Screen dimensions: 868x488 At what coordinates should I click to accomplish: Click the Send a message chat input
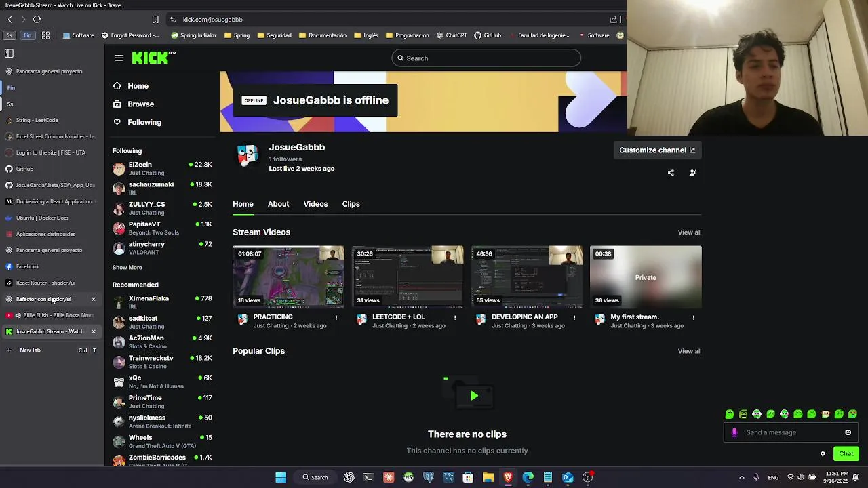point(790,432)
